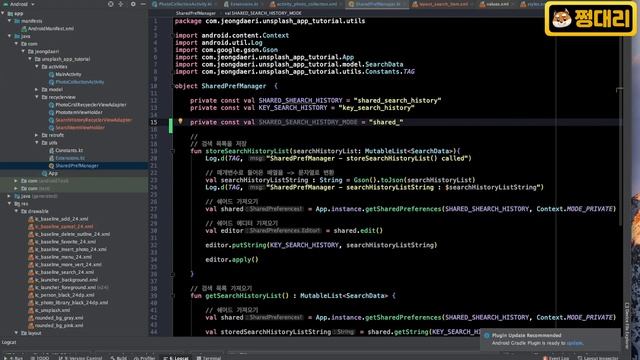Fold getSearchHistoryList function in gutter
This screenshot has width=640, height=360.
(x=172, y=296)
